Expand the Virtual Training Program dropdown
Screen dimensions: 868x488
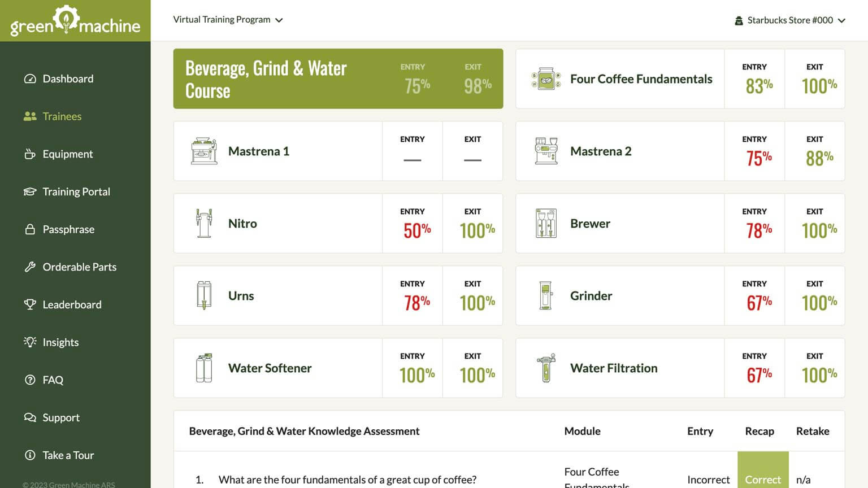(228, 20)
